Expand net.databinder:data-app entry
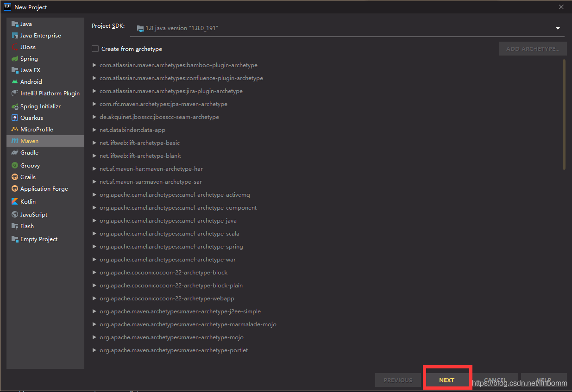The width and height of the screenshot is (572, 392). (x=94, y=130)
